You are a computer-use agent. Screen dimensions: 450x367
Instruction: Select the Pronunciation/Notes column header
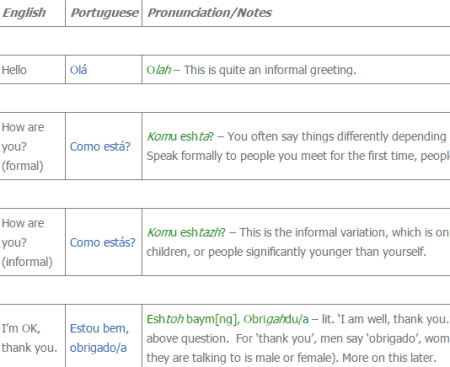pyautogui.click(x=209, y=13)
